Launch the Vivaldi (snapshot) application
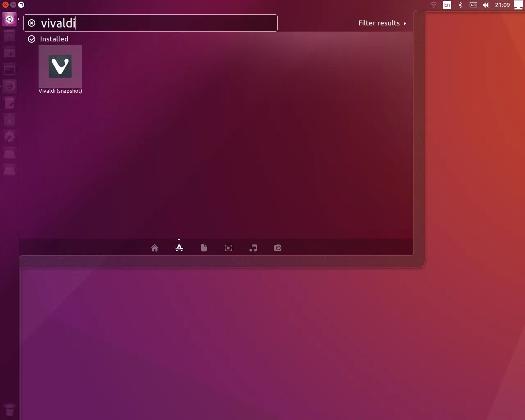Image resolution: width=525 pixels, height=420 pixels. coord(60,69)
